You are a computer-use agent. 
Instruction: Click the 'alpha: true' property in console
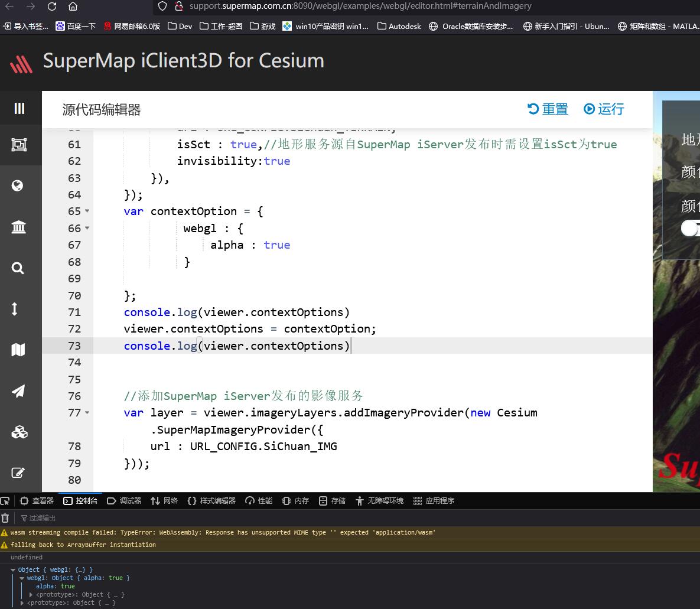56,586
